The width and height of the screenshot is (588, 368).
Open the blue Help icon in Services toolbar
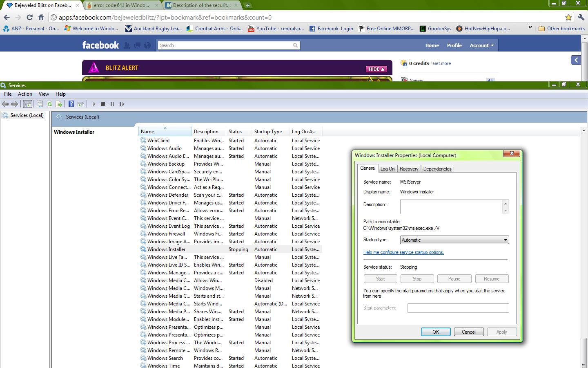(71, 104)
